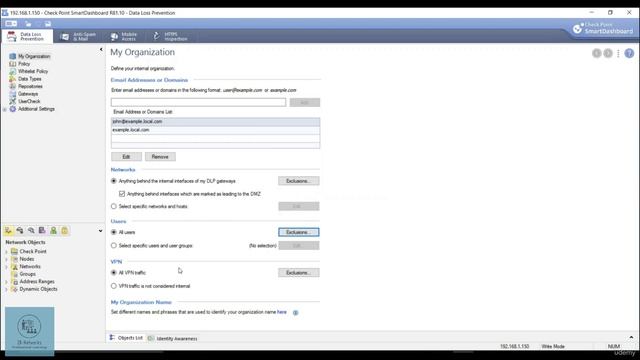This screenshot has height=360, width=640.
Task: Select example.local.com list row
Action: pos(216,130)
